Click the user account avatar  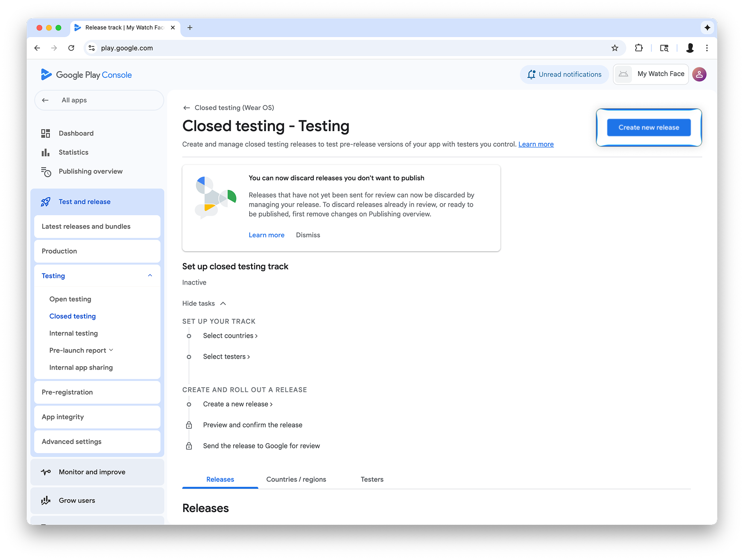point(699,75)
